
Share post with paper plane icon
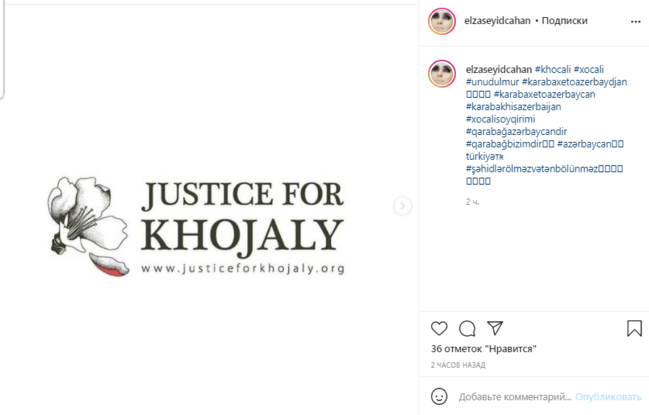(x=495, y=328)
